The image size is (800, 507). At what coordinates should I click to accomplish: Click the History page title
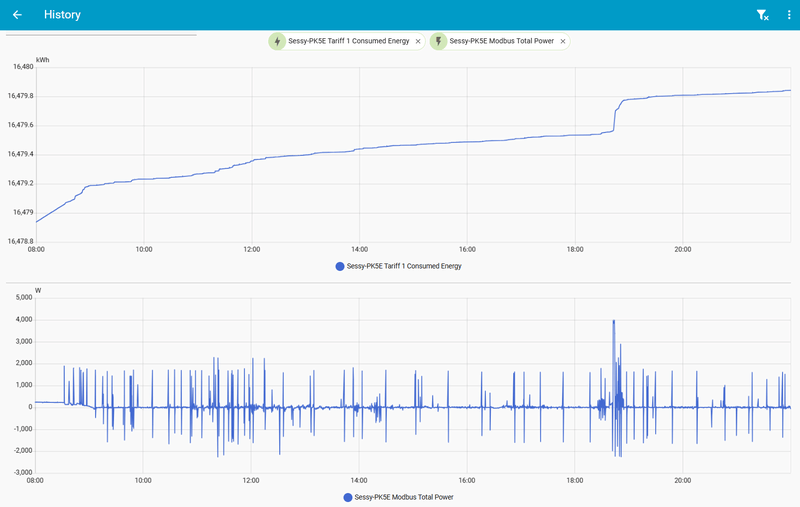[x=62, y=15]
